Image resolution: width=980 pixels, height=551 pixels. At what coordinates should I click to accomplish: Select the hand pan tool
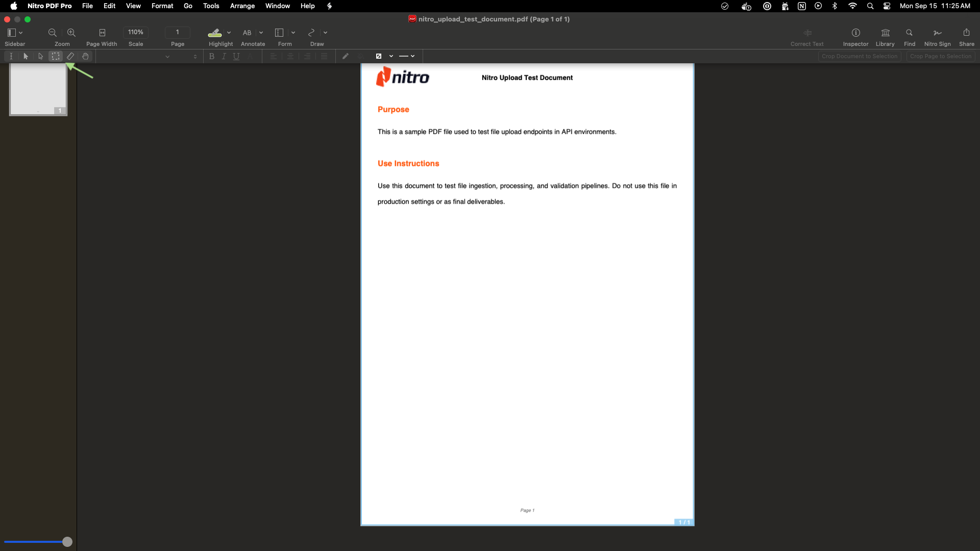point(85,56)
